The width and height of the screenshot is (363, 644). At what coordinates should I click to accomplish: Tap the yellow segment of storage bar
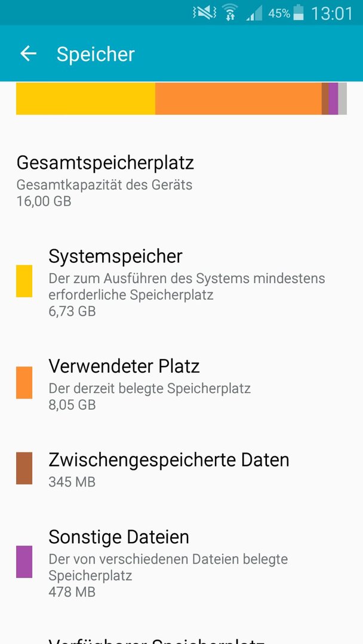(85, 98)
